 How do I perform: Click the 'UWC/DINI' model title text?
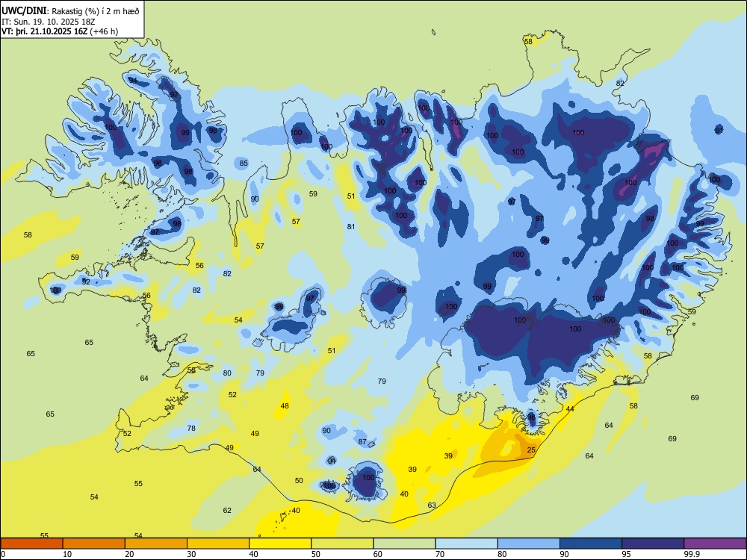pyautogui.click(x=24, y=10)
